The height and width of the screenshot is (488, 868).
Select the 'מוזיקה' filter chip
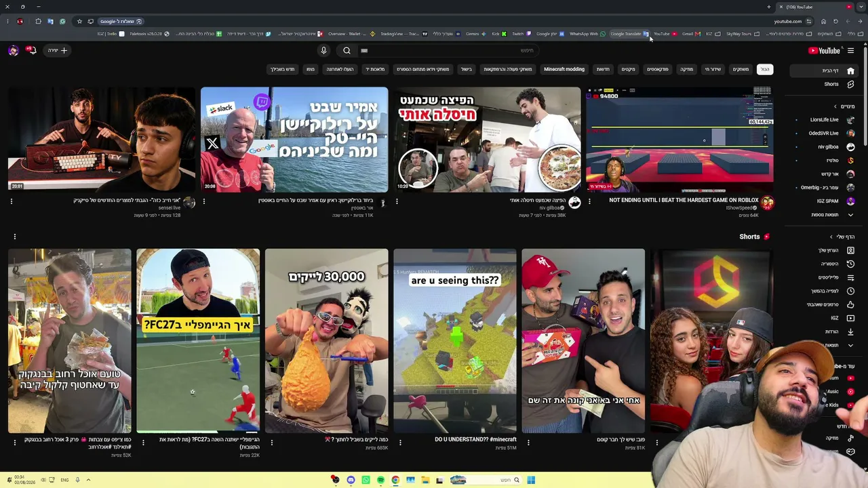click(686, 69)
